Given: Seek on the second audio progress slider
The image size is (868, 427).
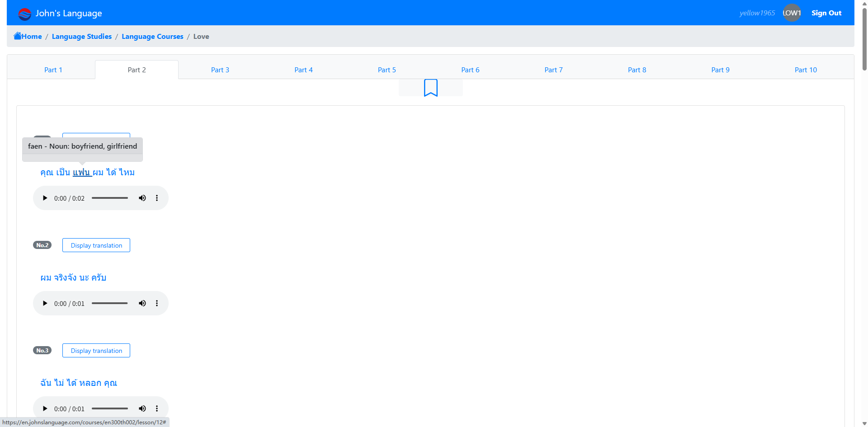Looking at the screenshot, I should coord(110,303).
